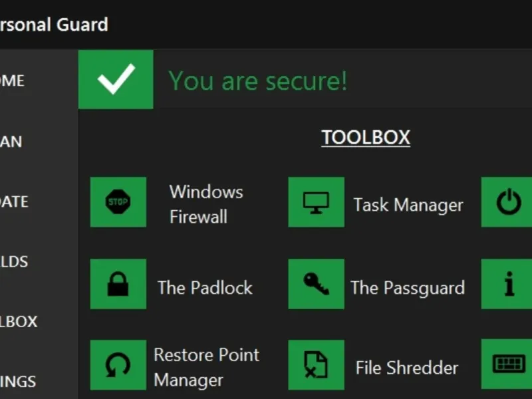Click the information 'i' icon tile

pyautogui.click(x=507, y=284)
